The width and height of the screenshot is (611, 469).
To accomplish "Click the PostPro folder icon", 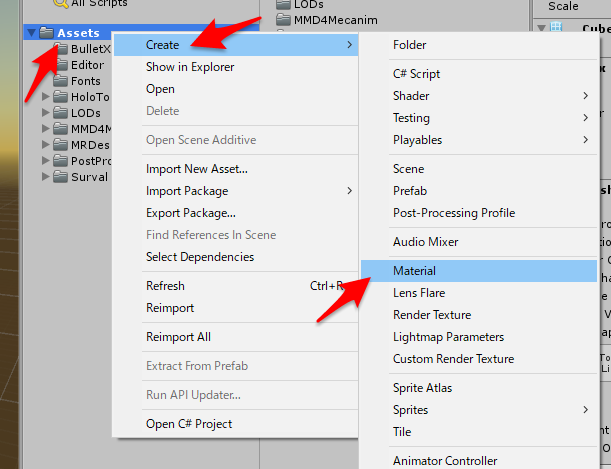I will 60,161.
